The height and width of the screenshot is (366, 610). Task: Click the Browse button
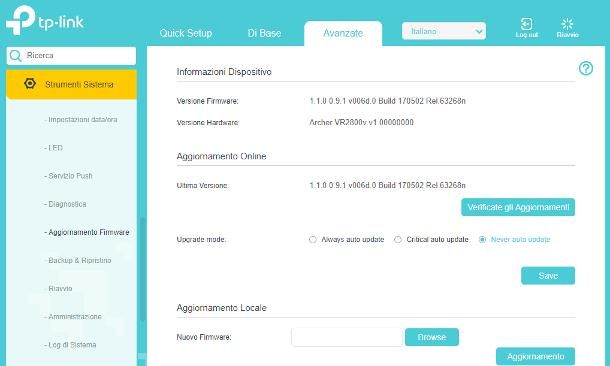(432, 337)
